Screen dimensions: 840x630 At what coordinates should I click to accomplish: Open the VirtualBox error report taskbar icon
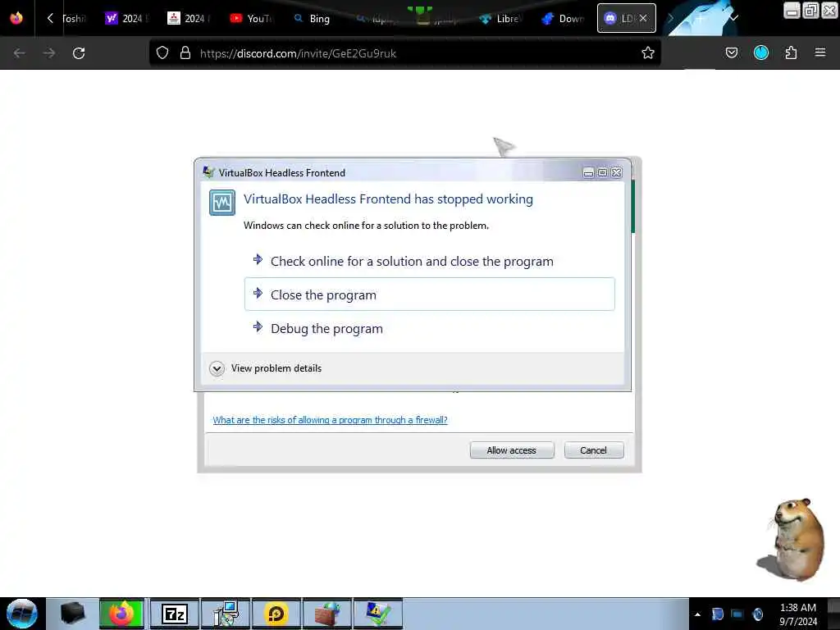tap(377, 614)
